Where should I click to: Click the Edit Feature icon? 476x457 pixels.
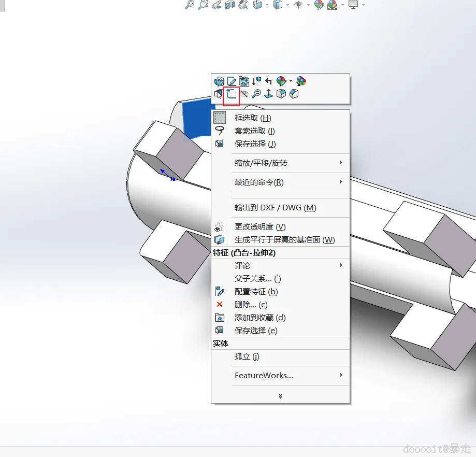pos(219,81)
